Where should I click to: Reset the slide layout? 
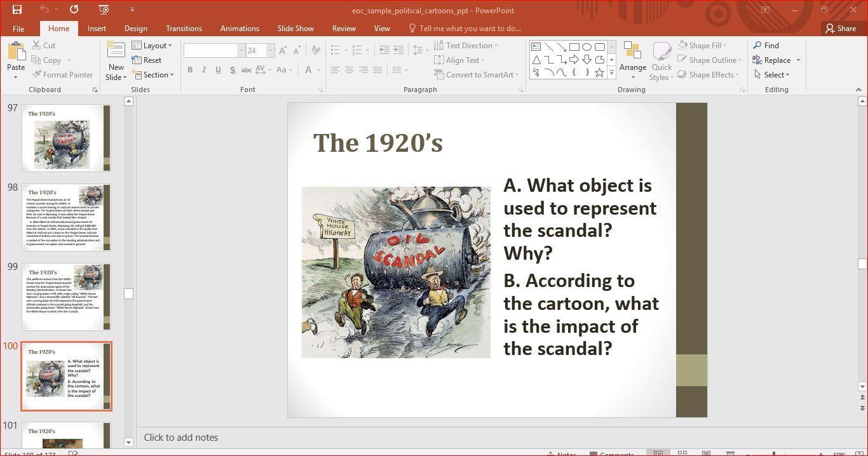click(147, 60)
